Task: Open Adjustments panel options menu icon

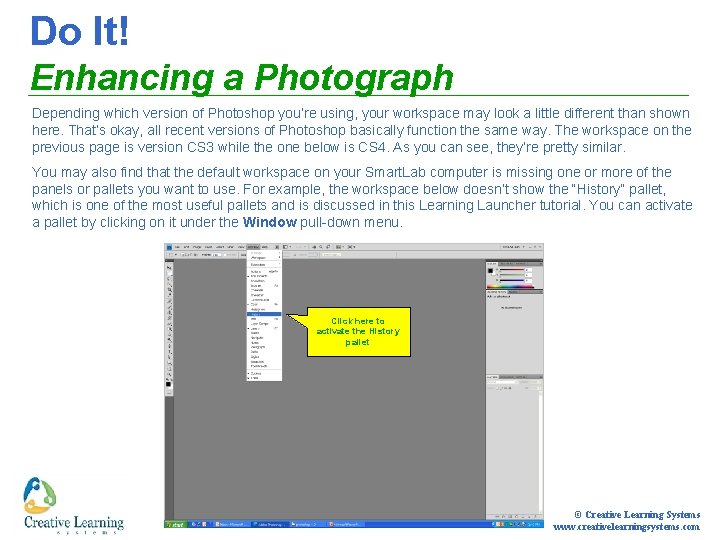Action: click(541, 292)
